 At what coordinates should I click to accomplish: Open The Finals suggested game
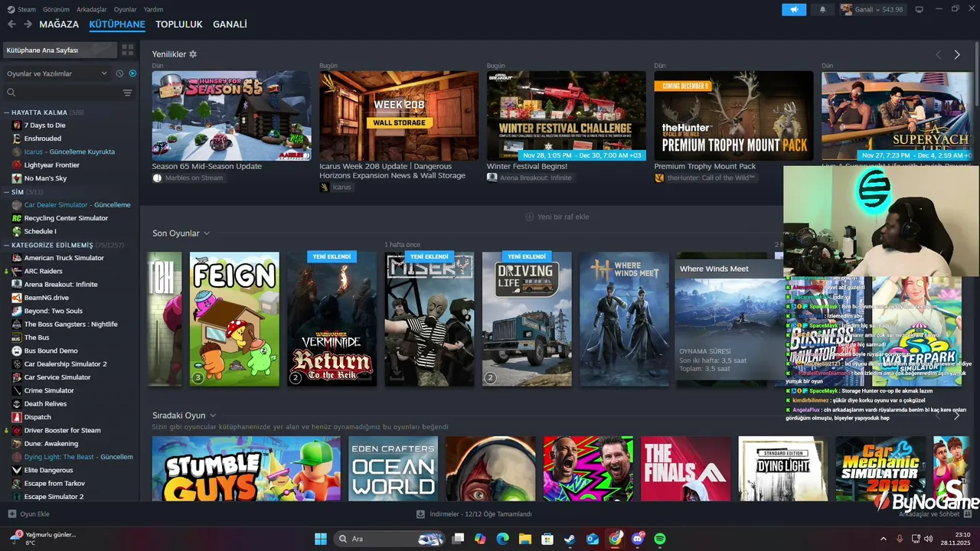[x=685, y=468]
